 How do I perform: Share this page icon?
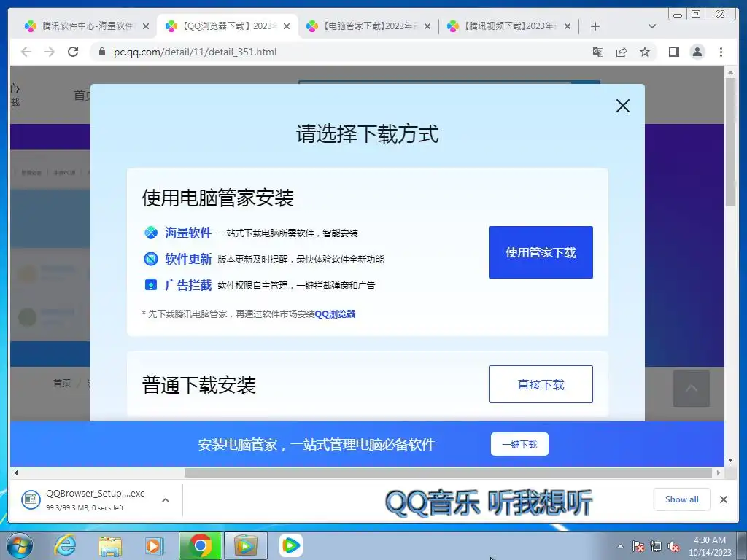point(622,52)
